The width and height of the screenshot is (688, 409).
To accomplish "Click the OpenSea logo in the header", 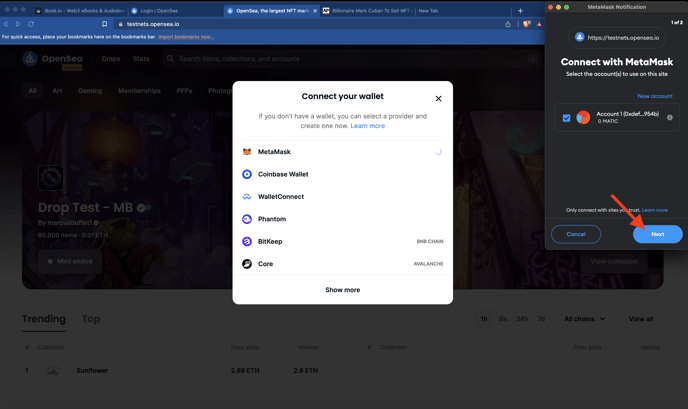I will click(30, 59).
